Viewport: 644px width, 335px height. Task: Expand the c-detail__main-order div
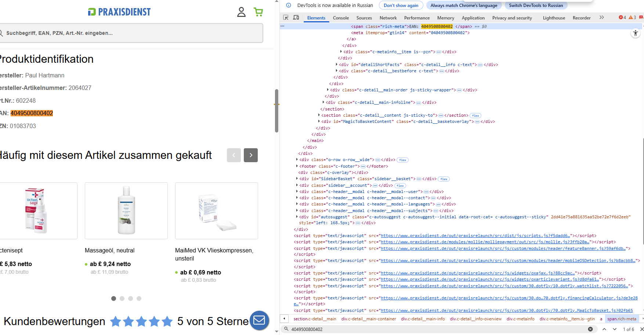[328, 90]
